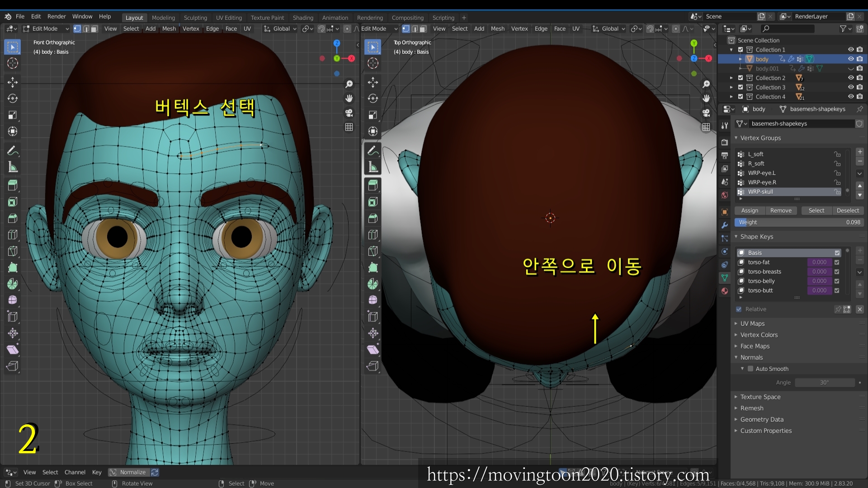The height and width of the screenshot is (488, 868).
Task: Toggle Collection 3 exclude checkbox
Action: 741,87
